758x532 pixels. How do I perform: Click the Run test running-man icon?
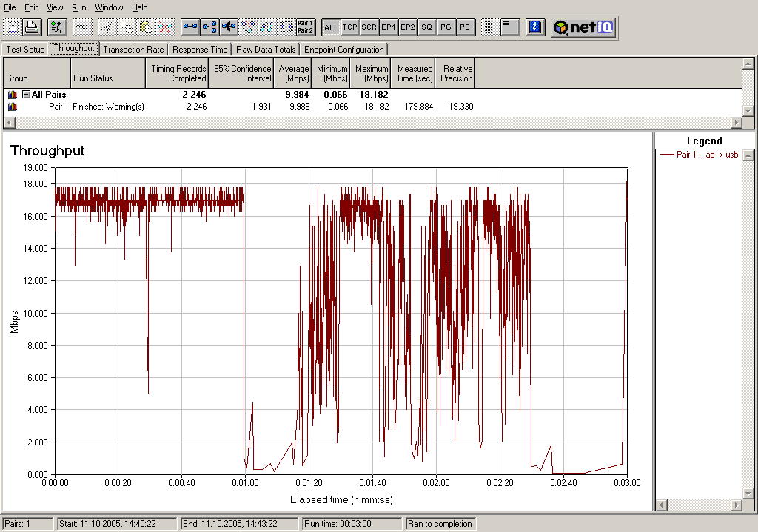click(56, 27)
